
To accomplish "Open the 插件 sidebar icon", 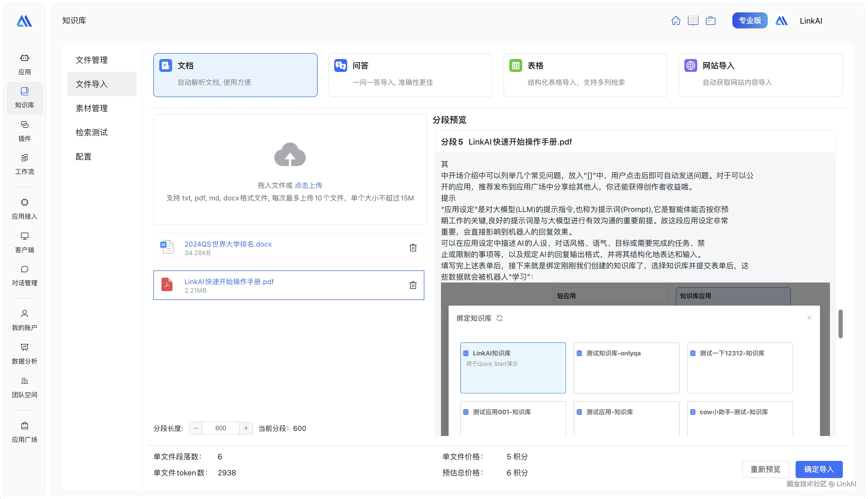I will coord(24,131).
